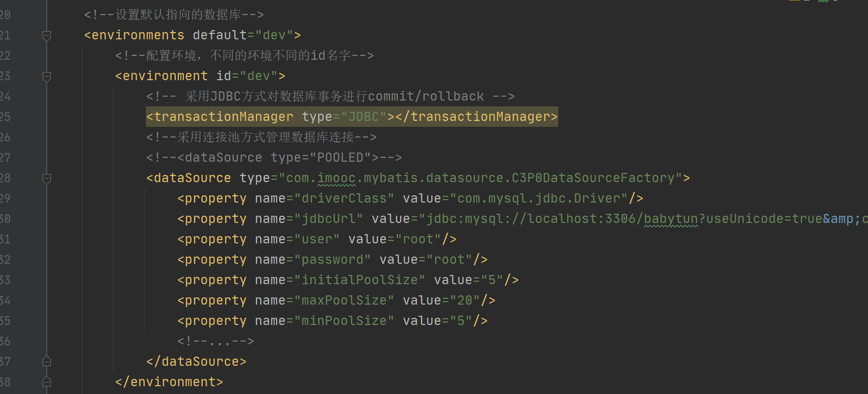The image size is (868, 394).
Task: Click the C3P0DataSourceFactory class name
Action: (593, 178)
